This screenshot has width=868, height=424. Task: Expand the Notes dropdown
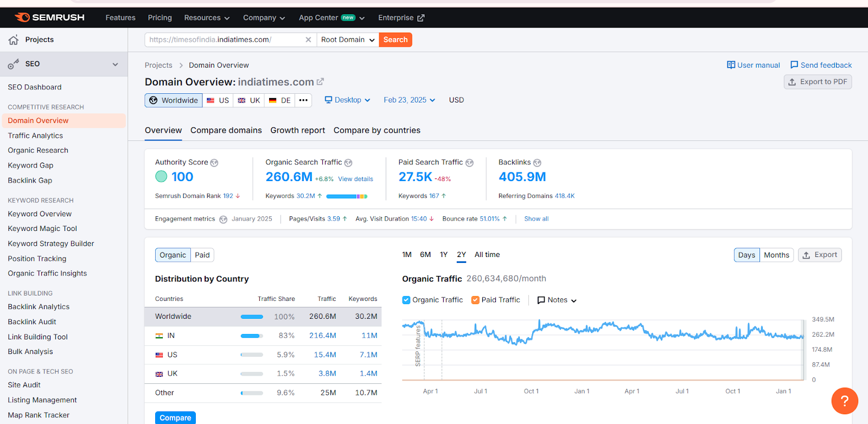557,300
